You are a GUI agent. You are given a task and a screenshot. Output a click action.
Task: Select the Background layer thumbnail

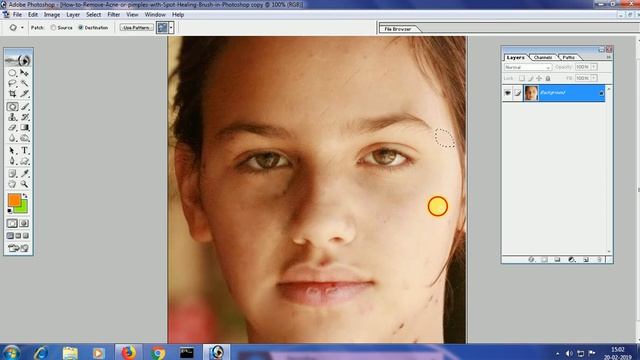pyautogui.click(x=531, y=93)
